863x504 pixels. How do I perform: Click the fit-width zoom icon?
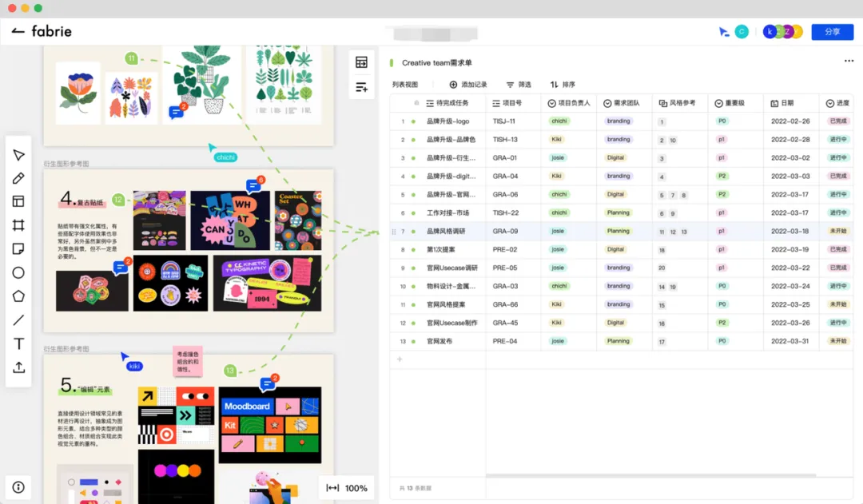tap(332, 488)
